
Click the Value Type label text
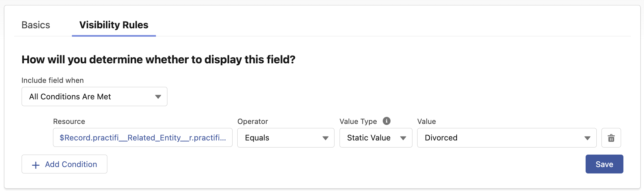(358, 121)
